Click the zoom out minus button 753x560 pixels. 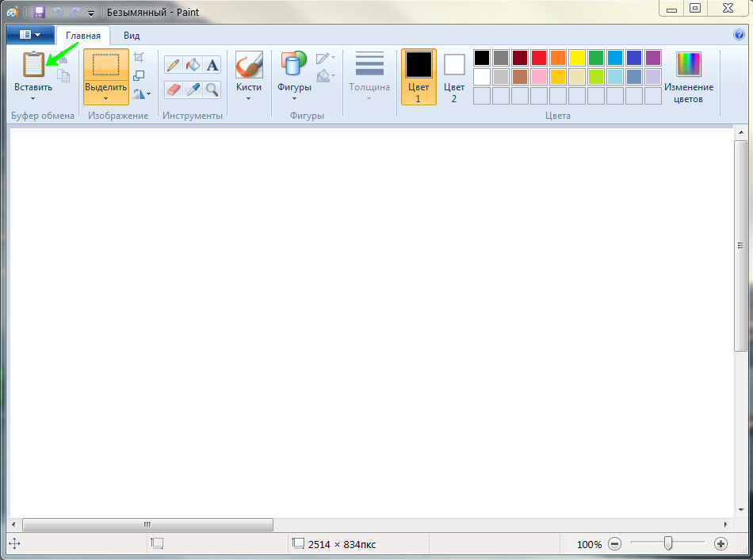[x=615, y=543]
